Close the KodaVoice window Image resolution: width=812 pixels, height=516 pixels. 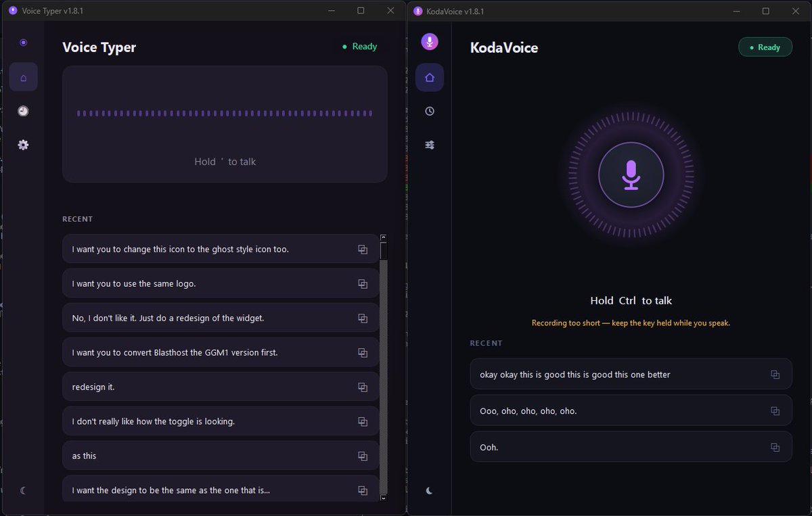click(x=796, y=11)
